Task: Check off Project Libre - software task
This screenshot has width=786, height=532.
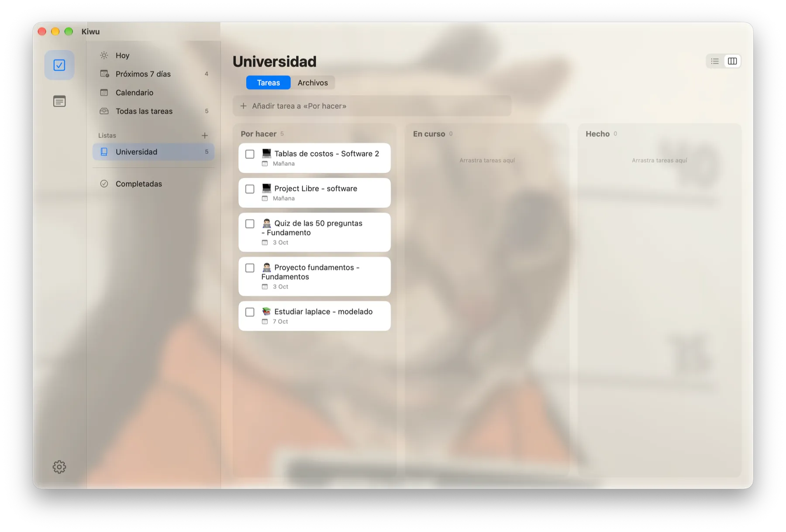Action: tap(250, 189)
